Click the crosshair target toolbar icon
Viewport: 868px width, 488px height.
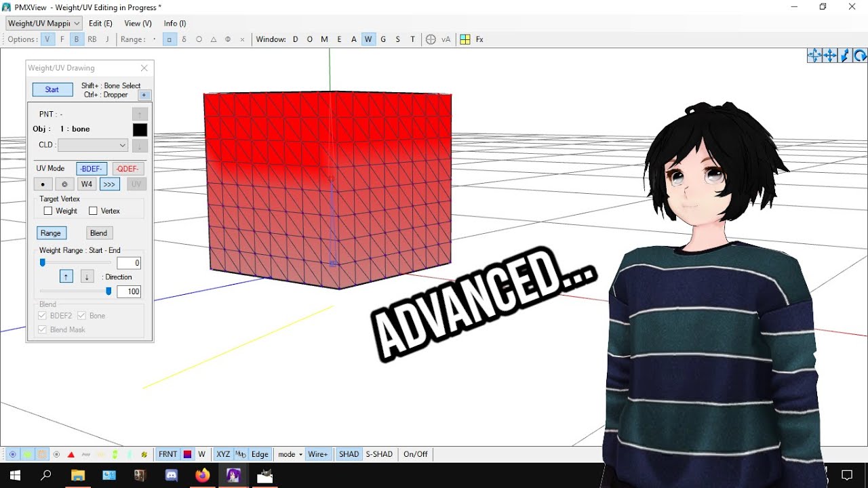(431, 39)
